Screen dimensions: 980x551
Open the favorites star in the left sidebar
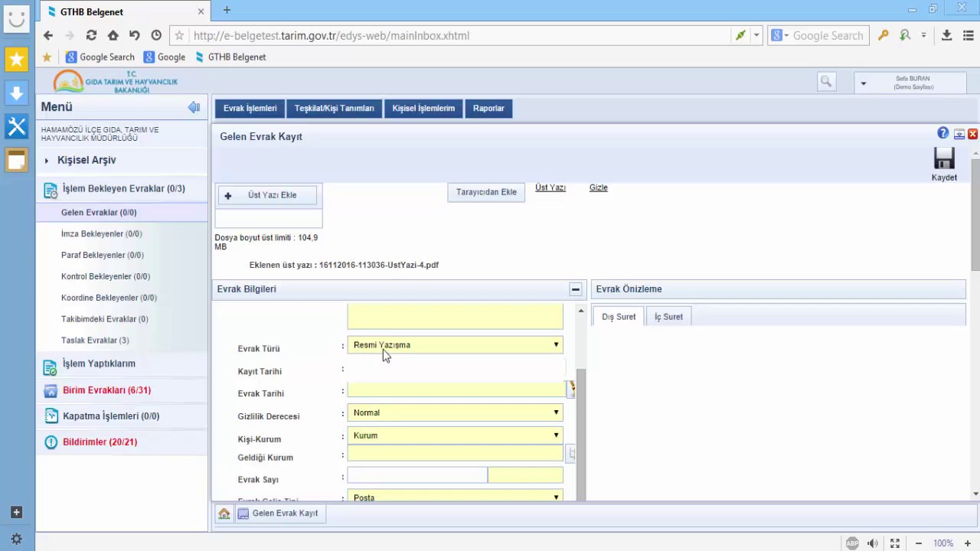click(x=17, y=59)
